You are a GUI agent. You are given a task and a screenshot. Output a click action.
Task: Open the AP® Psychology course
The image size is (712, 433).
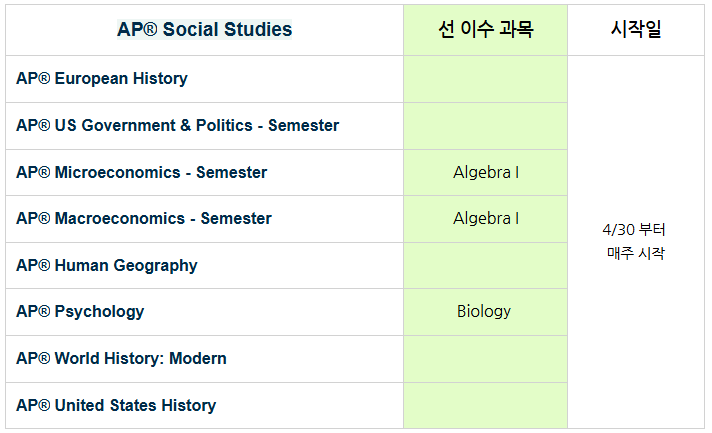point(80,312)
